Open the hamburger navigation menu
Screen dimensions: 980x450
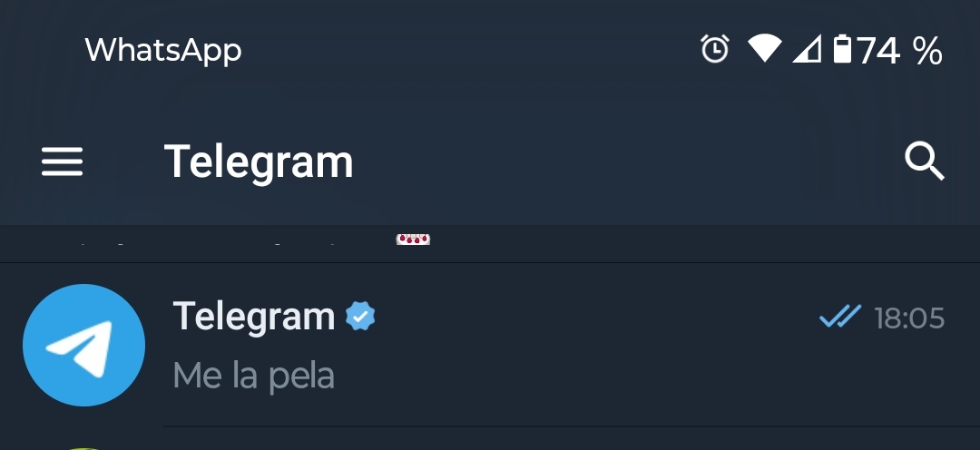[x=62, y=162]
